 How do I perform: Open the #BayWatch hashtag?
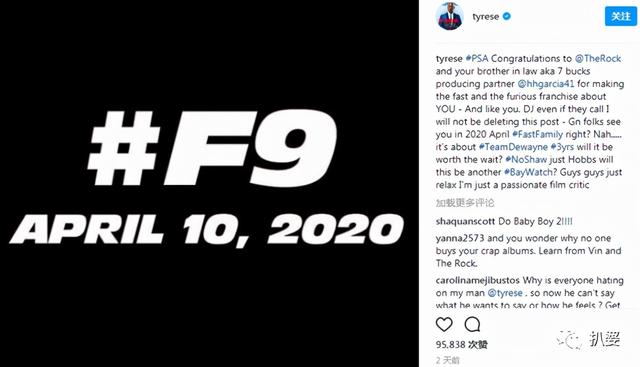tap(528, 172)
